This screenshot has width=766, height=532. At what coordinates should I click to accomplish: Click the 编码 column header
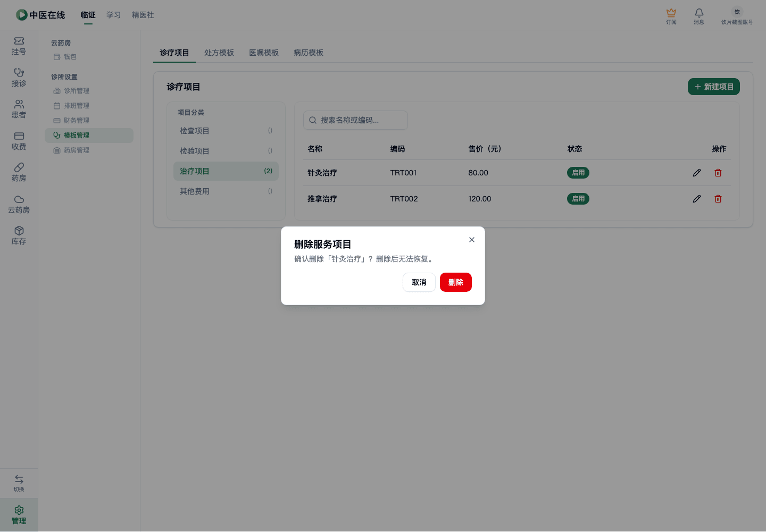pos(397,149)
